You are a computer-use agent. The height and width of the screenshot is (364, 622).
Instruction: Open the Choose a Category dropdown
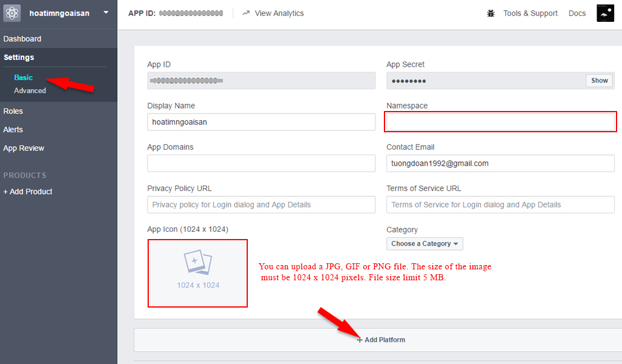tap(425, 244)
